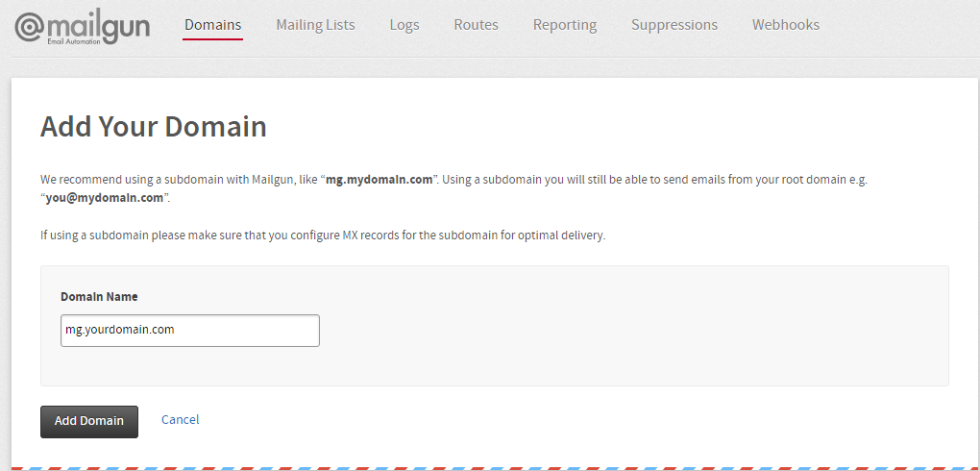
Task: Click the red underline beneath Domains
Action: 212,39
